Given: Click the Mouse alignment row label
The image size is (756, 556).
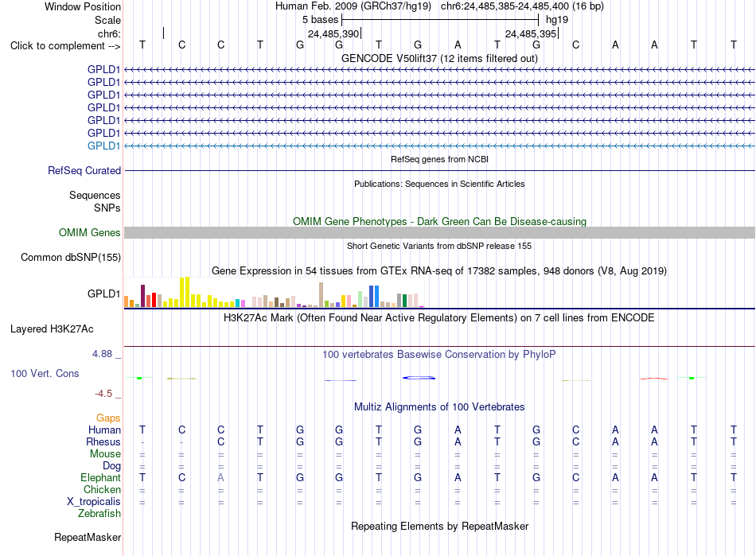Looking at the screenshot, I should coord(106,454).
